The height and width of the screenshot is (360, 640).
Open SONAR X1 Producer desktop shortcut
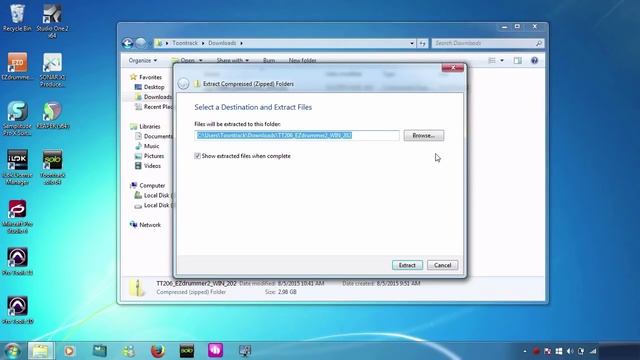[x=52, y=69]
